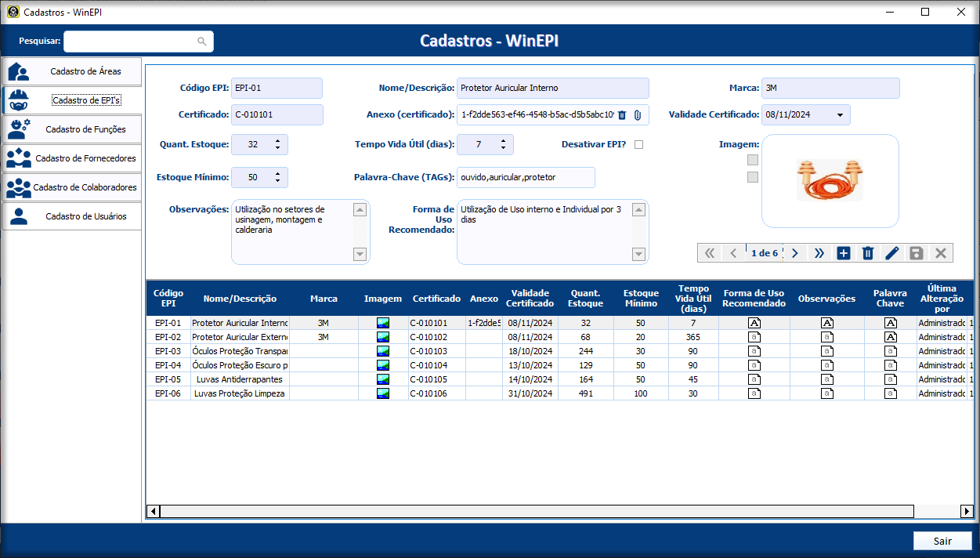Image resolution: width=980 pixels, height=558 pixels.
Task: Click the Pesquisar search field
Action: pyautogui.click(x=130, y=42)
